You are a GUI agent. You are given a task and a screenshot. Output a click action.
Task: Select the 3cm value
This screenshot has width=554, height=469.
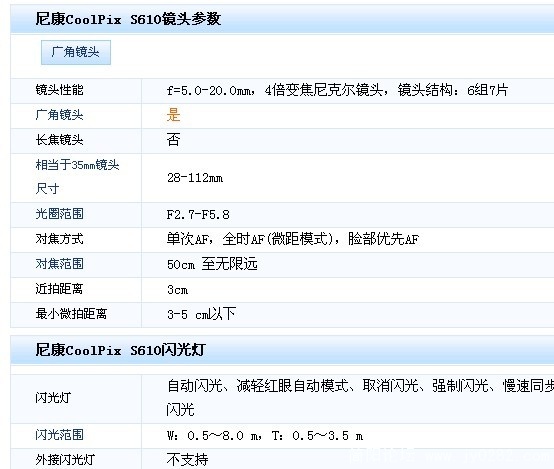click(177, 290)
